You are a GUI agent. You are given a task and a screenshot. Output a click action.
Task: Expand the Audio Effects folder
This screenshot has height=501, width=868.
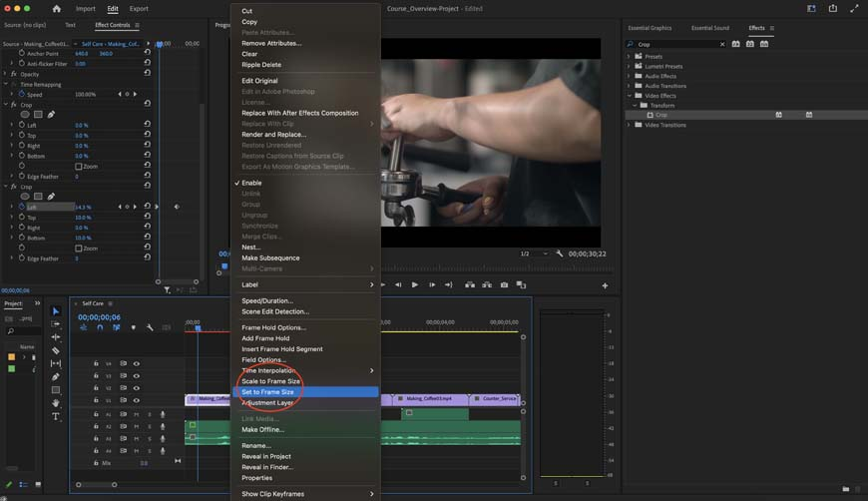click(629, 76)
